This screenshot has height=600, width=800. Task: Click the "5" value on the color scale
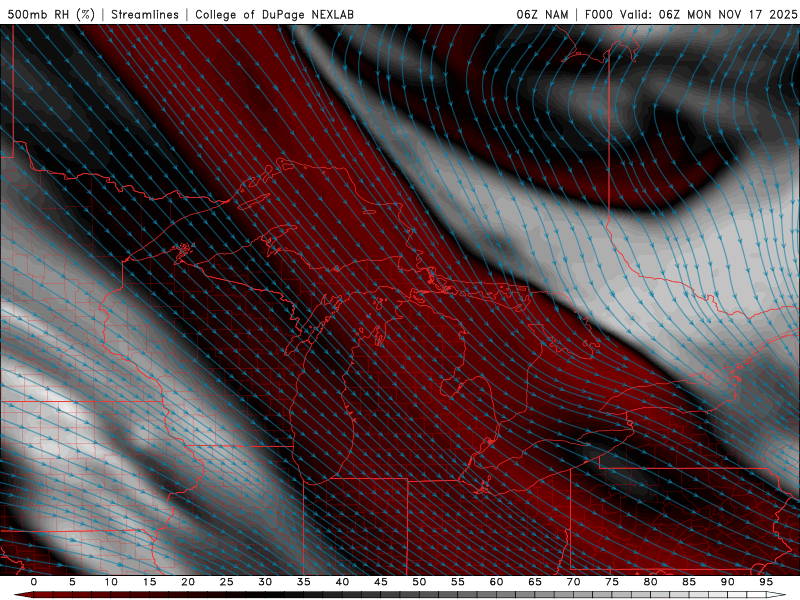[x=72, y=582]
